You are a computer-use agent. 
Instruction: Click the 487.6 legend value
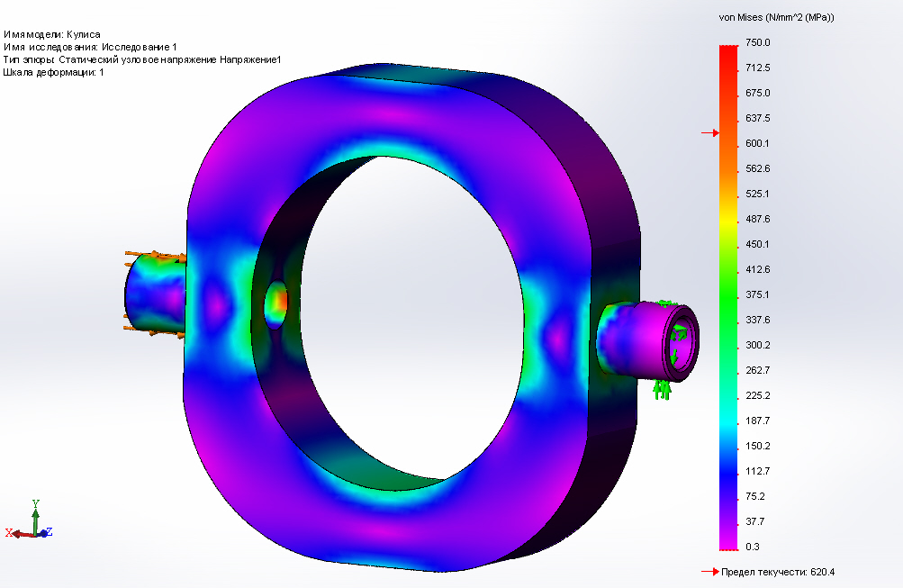[x=757, y=219]
